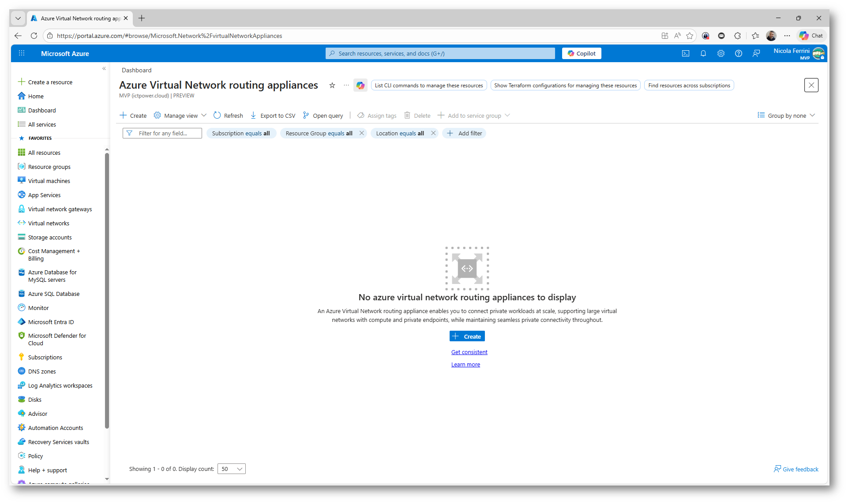Open Storage accounts from favorites
This screenshot has width=848, height=504.
tap(49, 237)
